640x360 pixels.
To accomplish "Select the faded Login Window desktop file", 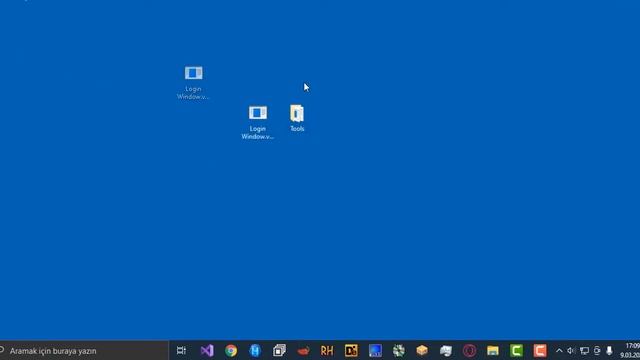I will [x=193, y=83].
